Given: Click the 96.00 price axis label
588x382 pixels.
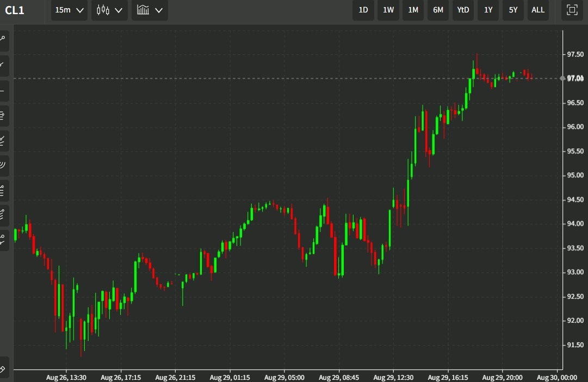Looking at the screenshot, I should (x=575, y=127).
